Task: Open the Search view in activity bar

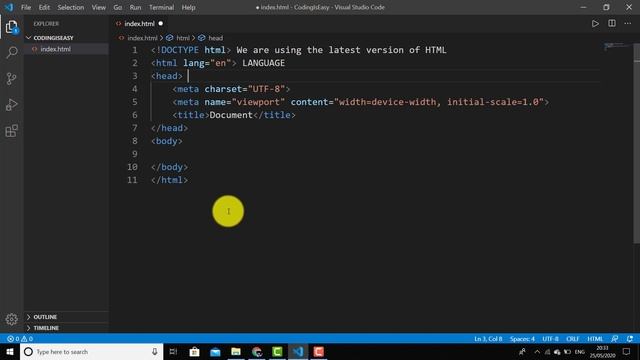Action: click(11, 52)
